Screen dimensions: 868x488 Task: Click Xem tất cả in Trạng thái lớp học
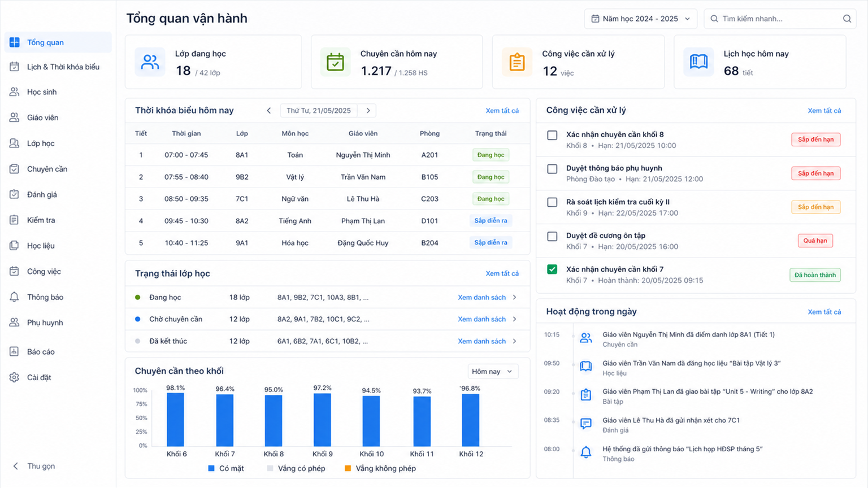pyautogui.click(x=502, y=273)
